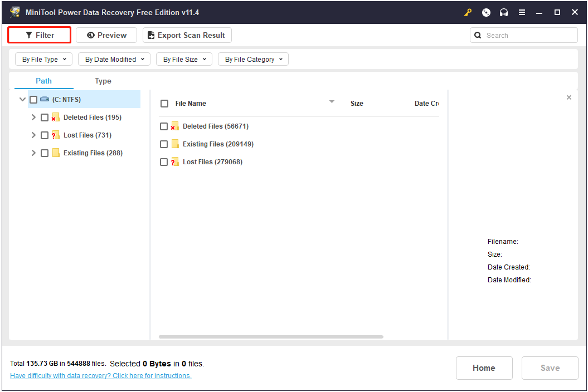The height and width of the screenshot is (392, 588).
Task: Click the Preview button
Action: (x=106, y=35)
